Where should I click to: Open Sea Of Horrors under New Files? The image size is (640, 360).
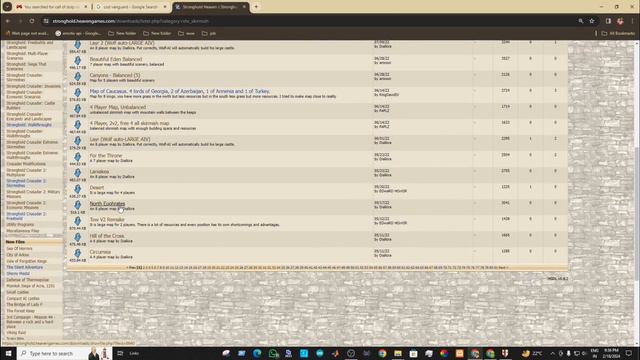19,248
